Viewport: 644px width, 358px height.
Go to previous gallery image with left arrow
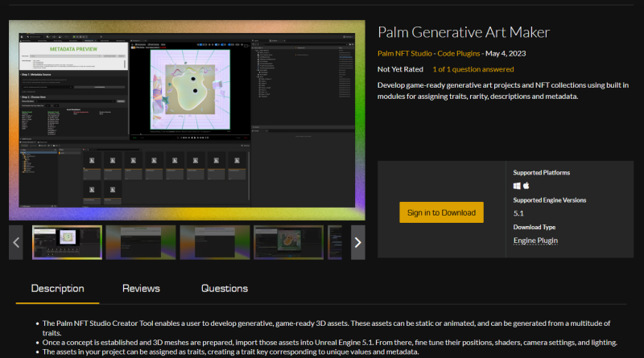pyautogui.click(x=16, y=242)
